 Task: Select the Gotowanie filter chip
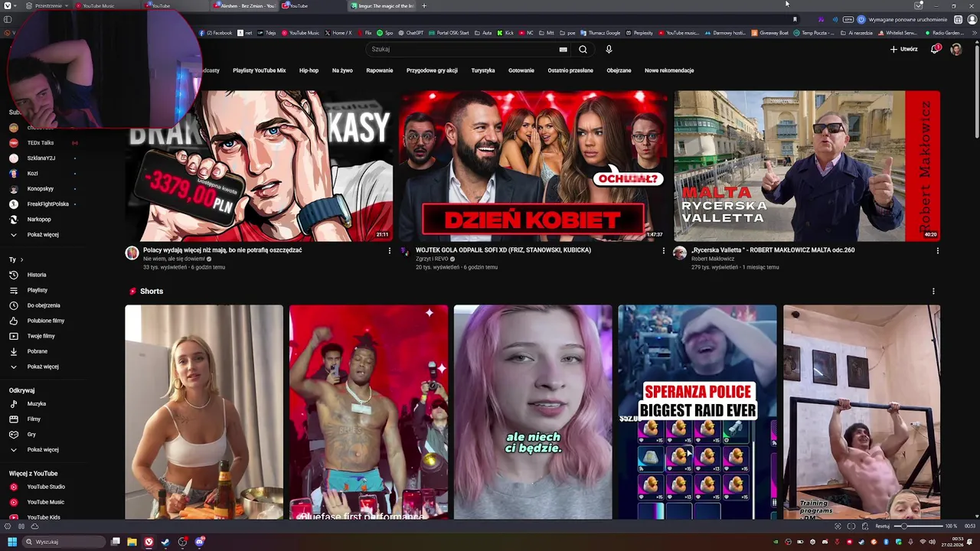521,70
